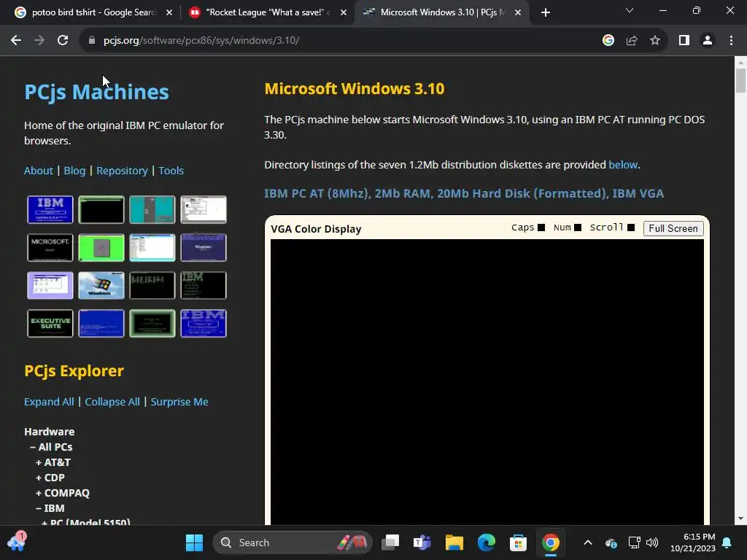
Task: Open the network status tray icon
Action: click(x=634, y=542)
